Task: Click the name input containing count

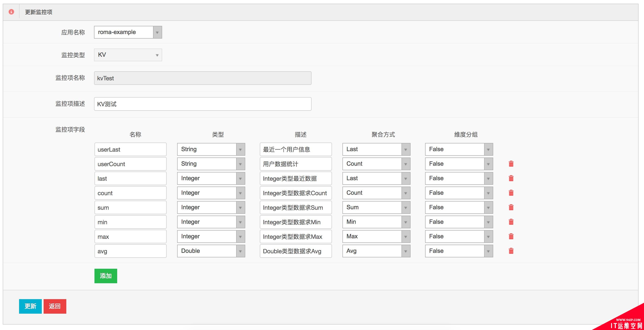Action: click(131, 193)
